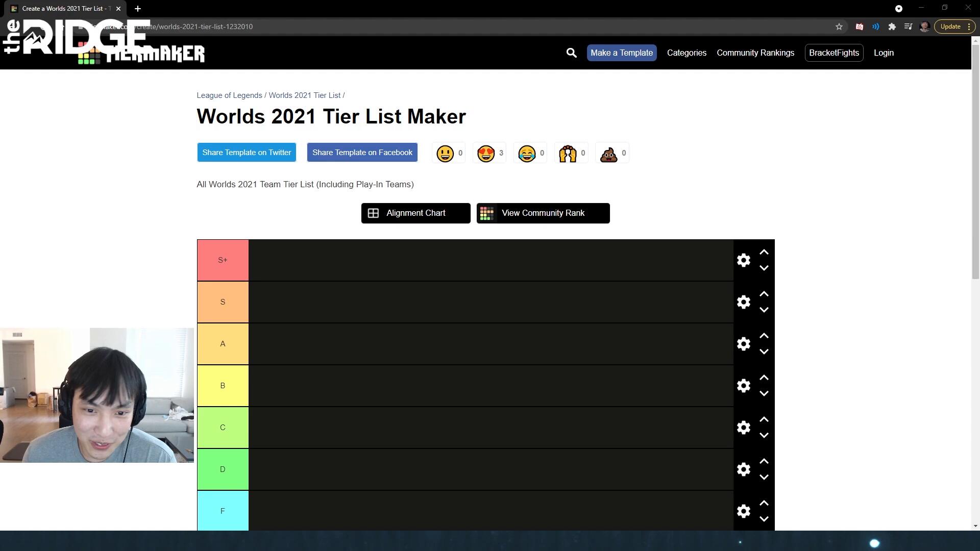Click the red S+ tier label
The width and height of the screenshot is (980, 551).
(x=223, y=260)
